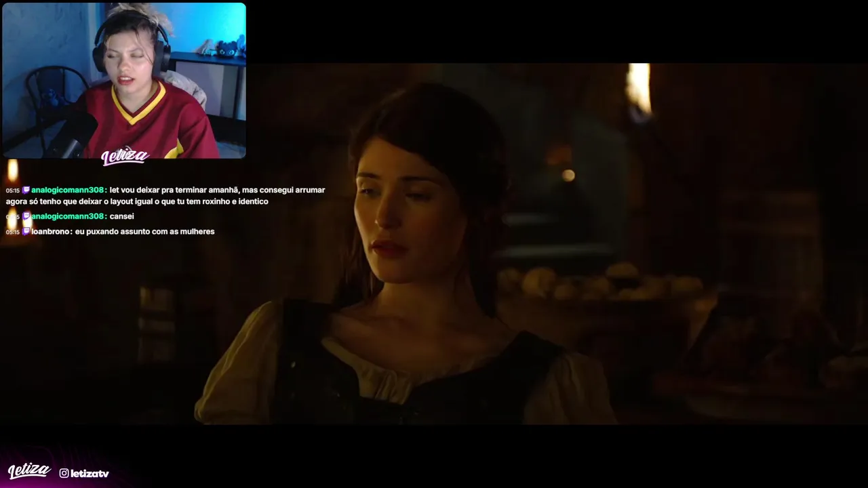Click the Letiza logo under the webcam

coord(125,157)
